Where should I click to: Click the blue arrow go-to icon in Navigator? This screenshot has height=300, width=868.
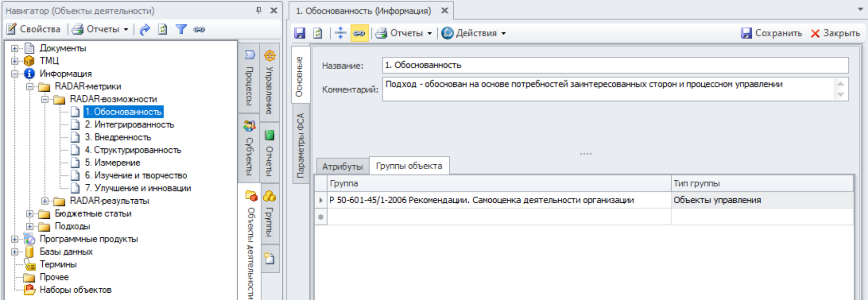tap(144, 30)
